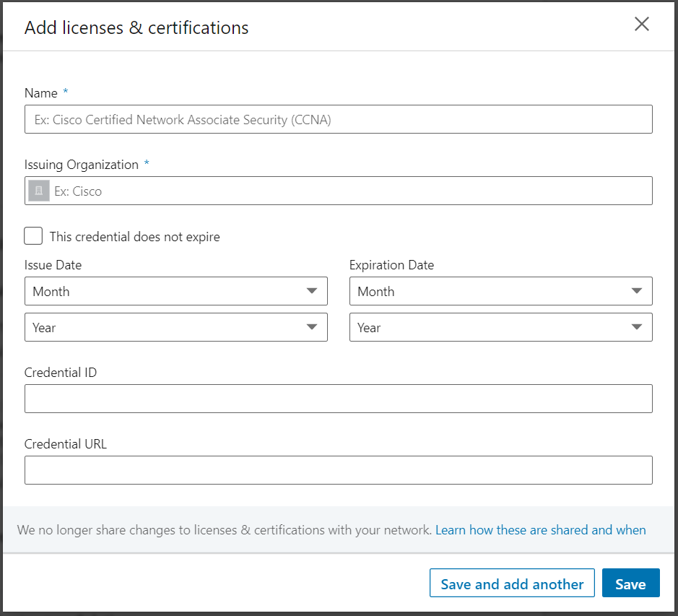Click the 'Credential ID' label

pos(61,373)
